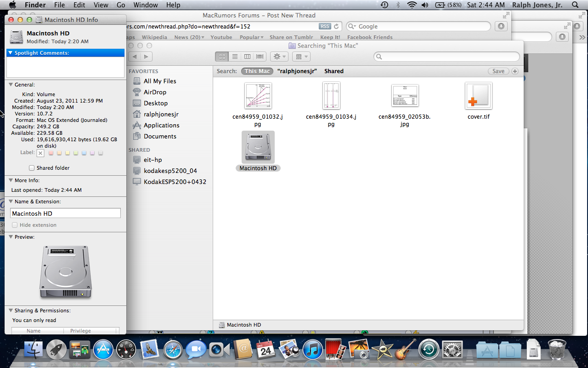
Task: Open Mission Control from the Dock
Action: 79,350
